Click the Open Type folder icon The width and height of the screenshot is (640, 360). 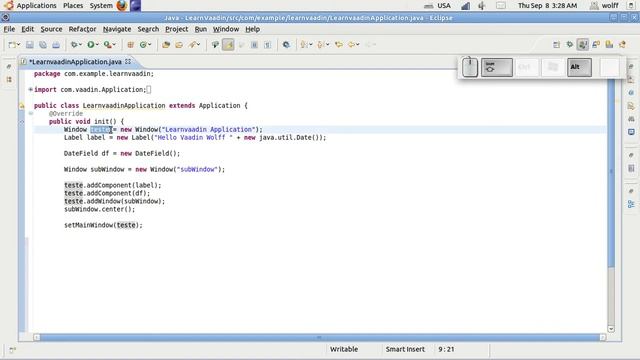[166, 45]
